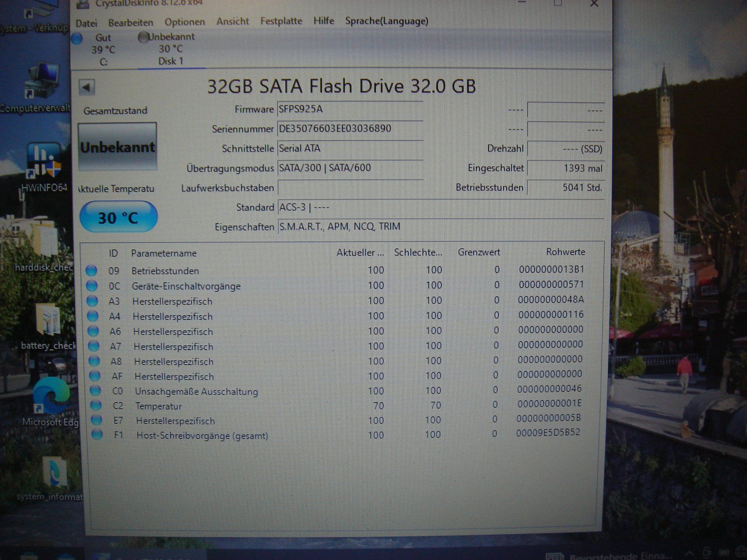Click the blue status dot of C: drive
Screen dimensions: 747x560
76,39
